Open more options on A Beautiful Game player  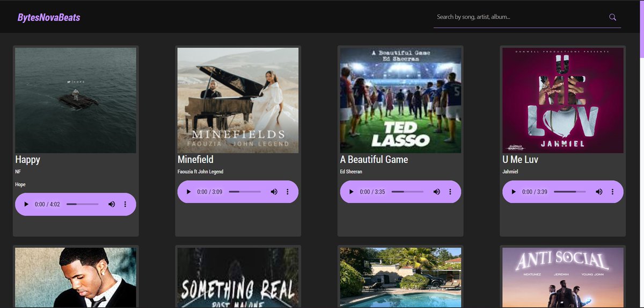pyautogui.click(x=450, y=192)
